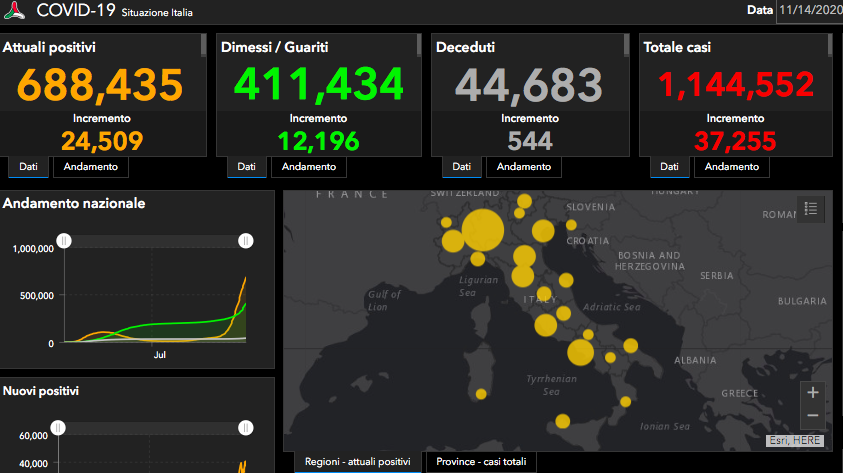
Task: Switch Attuali positivi panel to Andamento
Action: [x=91, y=167]
